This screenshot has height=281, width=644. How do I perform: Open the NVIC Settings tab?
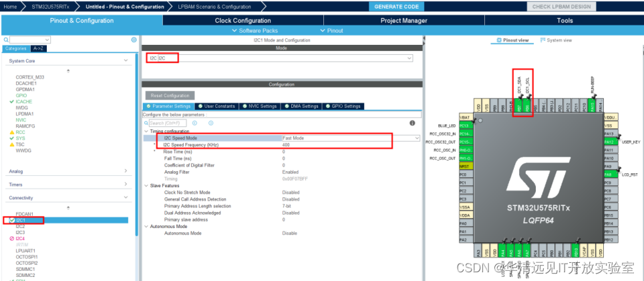(260, 106)
